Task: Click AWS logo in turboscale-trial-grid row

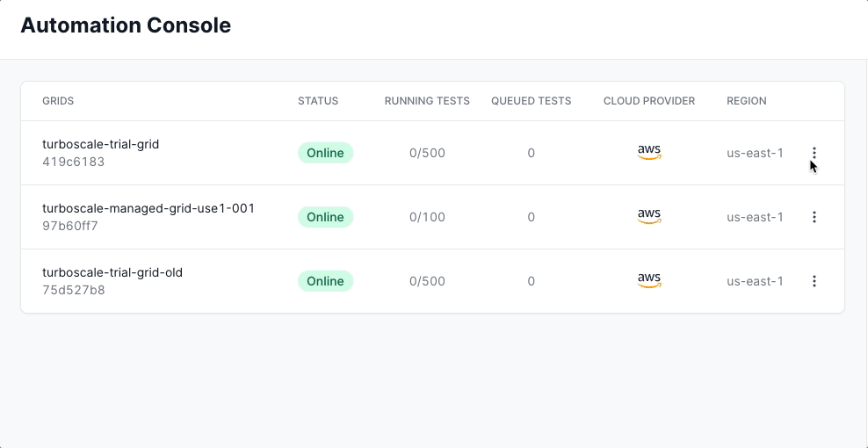Action: [649, 153]
